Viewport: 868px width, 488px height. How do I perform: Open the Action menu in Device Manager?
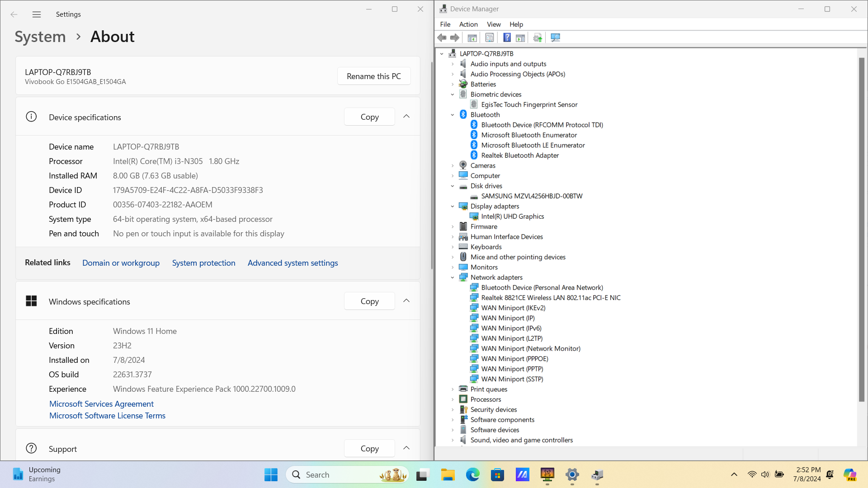point(468,24)
